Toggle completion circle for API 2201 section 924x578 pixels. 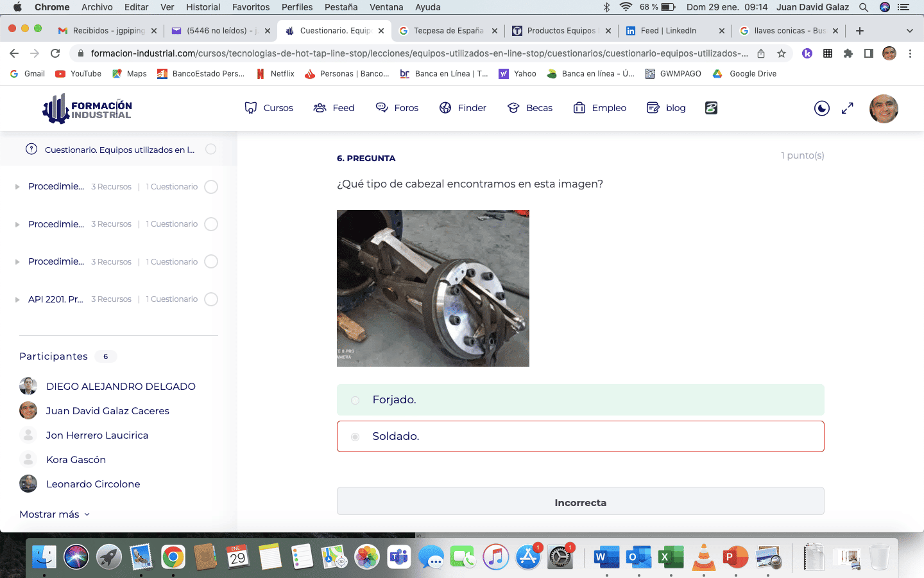[x=211, y=299]
